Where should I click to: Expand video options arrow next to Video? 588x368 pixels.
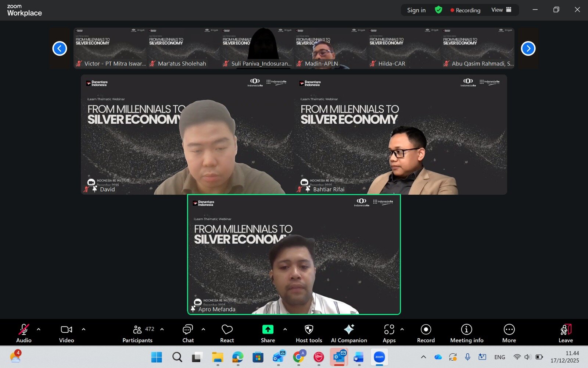pyautogui.click(x=83, y=329)
